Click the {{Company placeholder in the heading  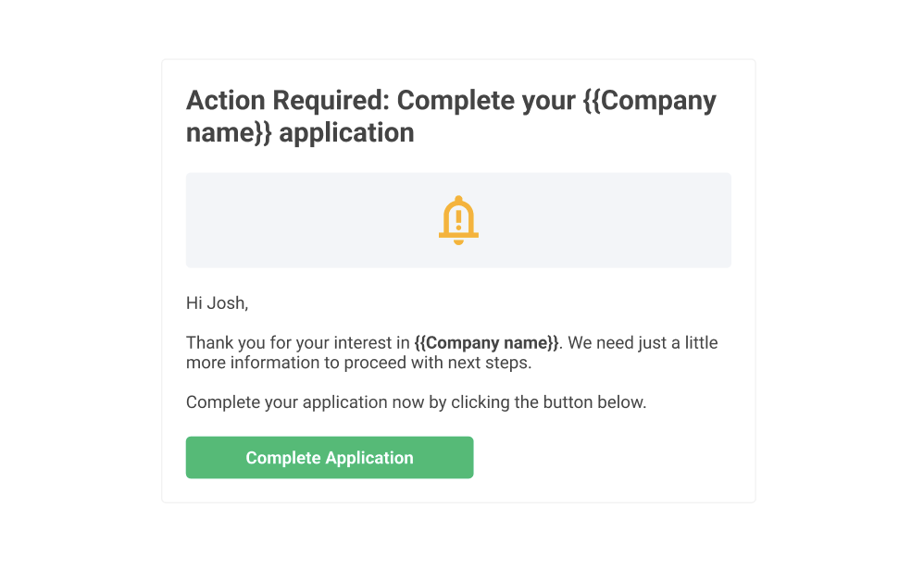pyautogui.click(x=649, y=101)
